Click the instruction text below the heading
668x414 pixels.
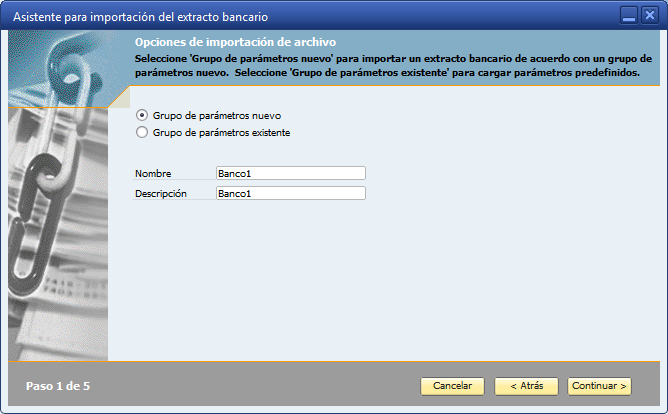point(392,65)
